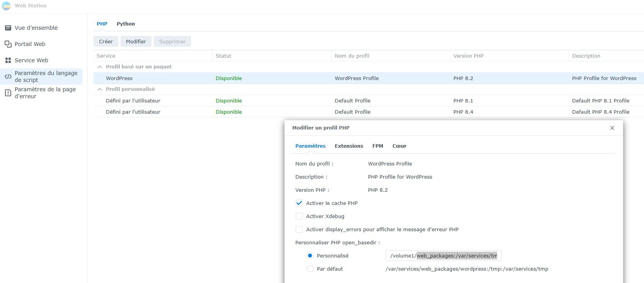
Task: Click the script language settings code icon
Action: tap(8, 77)
